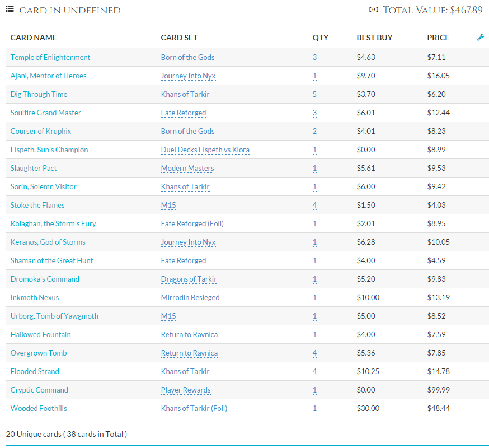Image resolution: width=489 pixels, height=448 pixels.
Task: Edit quantity 2 for Courser of Kruphix
Action: pos(314,131)
